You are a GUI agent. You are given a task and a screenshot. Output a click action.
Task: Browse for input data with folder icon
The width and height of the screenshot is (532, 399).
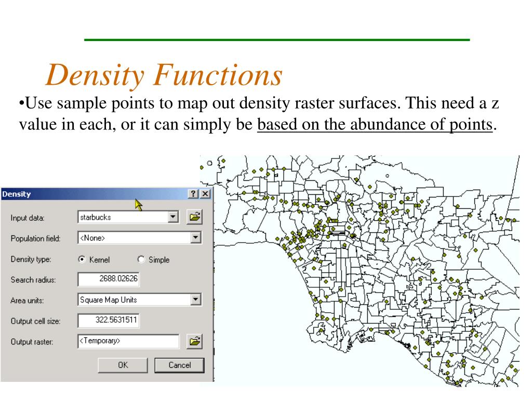[195, 217]
